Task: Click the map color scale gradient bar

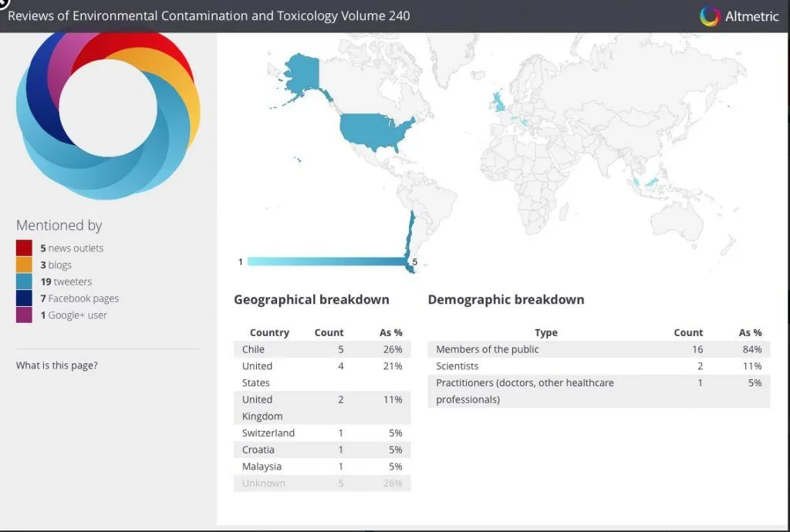Action: pos(326,261)
